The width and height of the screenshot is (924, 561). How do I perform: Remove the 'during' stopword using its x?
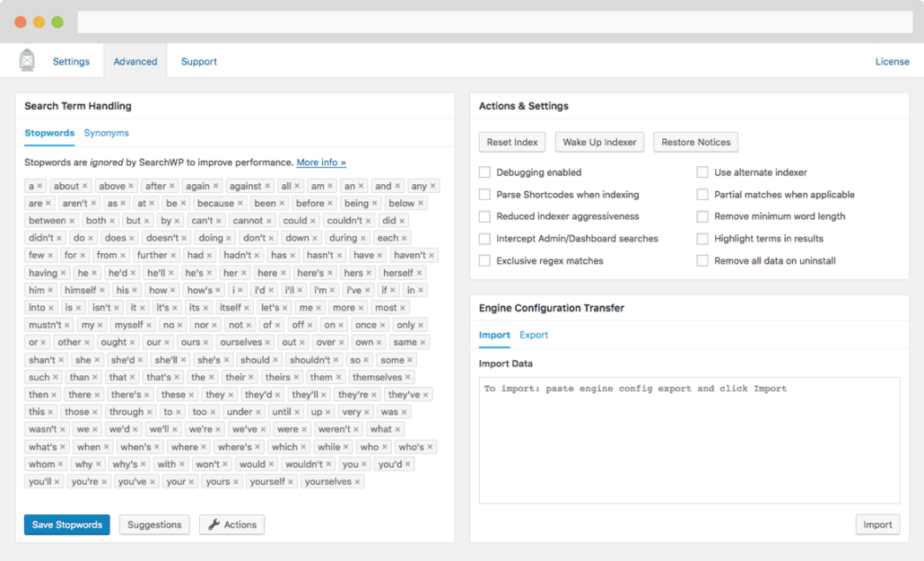tap(363, 238)
